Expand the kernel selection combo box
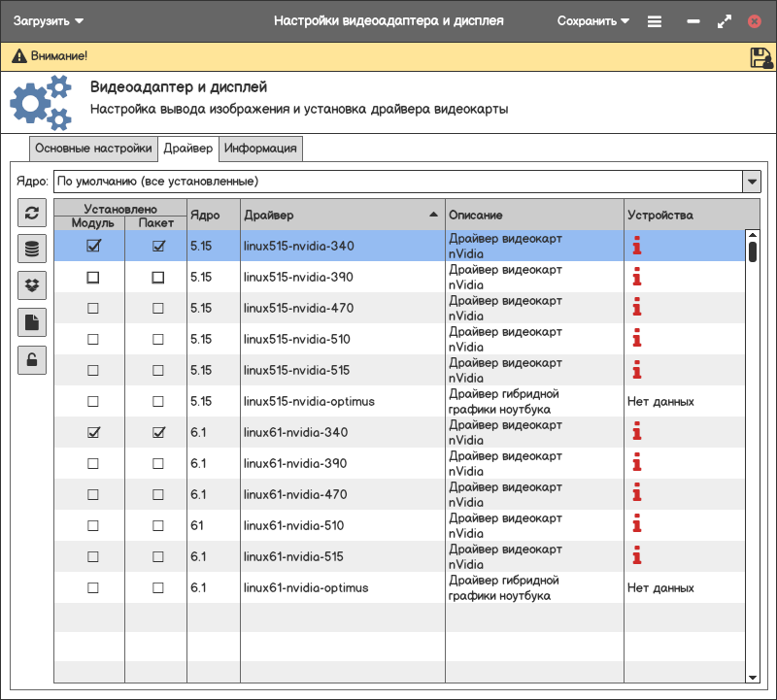 (751, 182)
